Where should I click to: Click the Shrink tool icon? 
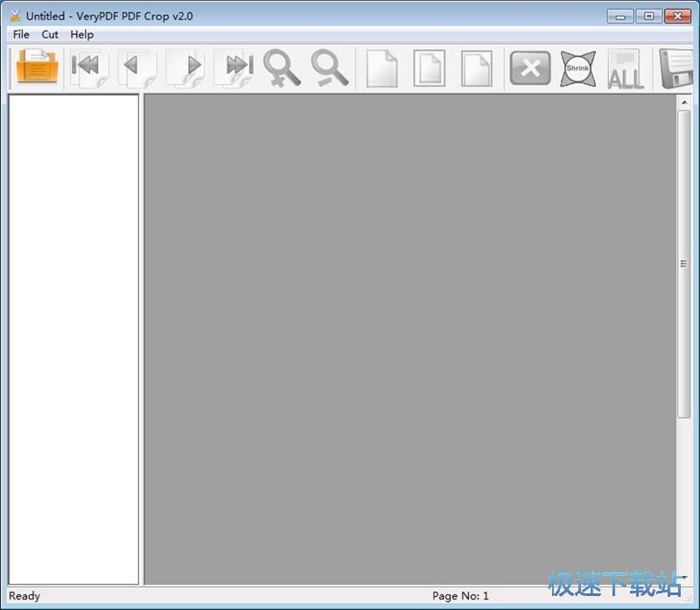577,67
